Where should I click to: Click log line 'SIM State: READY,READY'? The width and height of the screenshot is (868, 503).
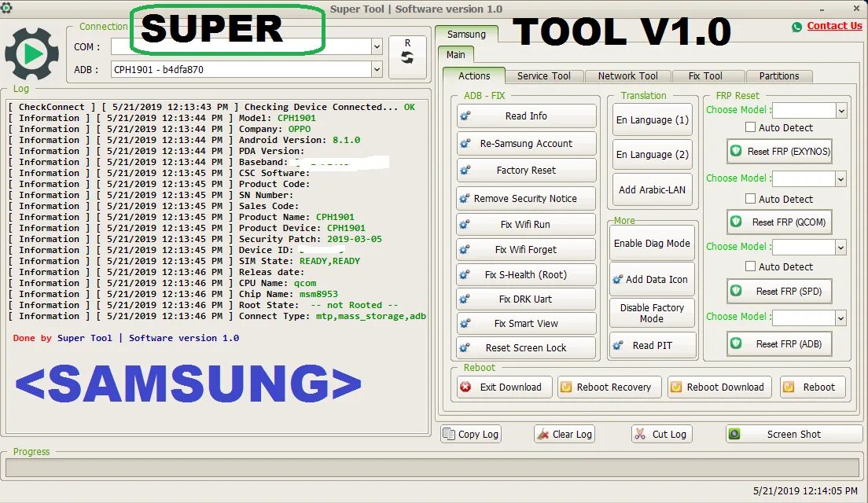pyautogui.click(x=185, y=261)
